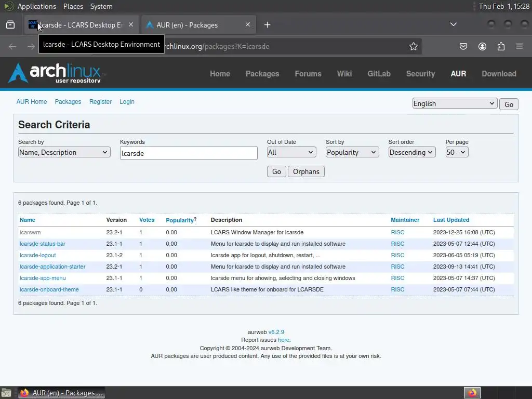Open the lcarsde-application-starter package
Screen dimensions: 532x399
pos(52,267)
